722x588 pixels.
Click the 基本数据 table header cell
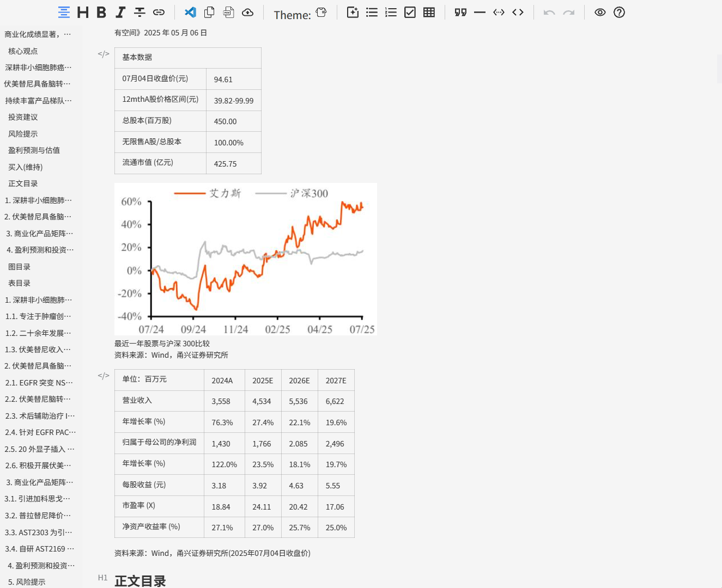[188, 58]
